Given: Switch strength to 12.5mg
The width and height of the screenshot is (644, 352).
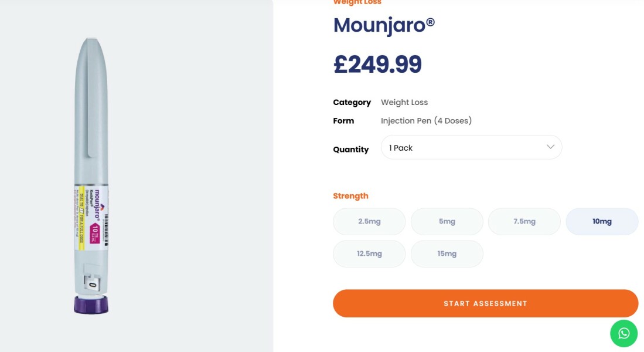Looking at the screenshot, I should click(369, 253).
